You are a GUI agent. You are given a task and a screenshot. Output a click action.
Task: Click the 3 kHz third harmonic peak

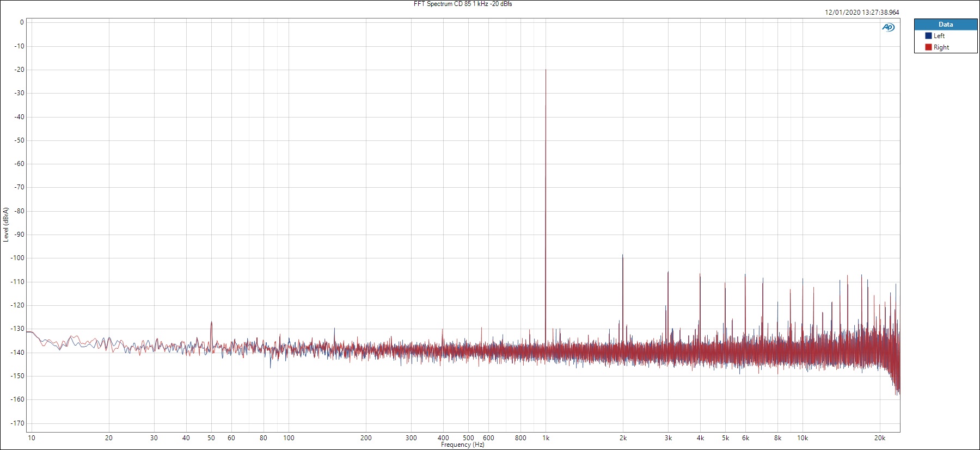pos(667,273)
